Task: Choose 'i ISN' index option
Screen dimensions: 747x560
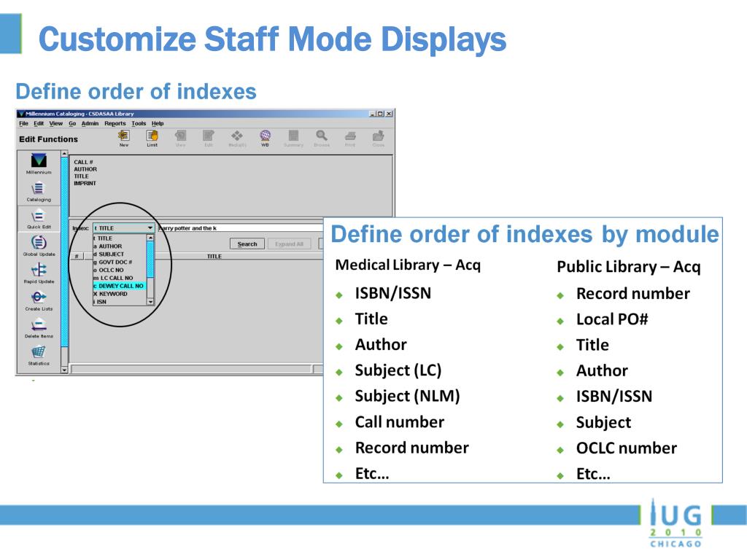Action: tap(120, 301)
